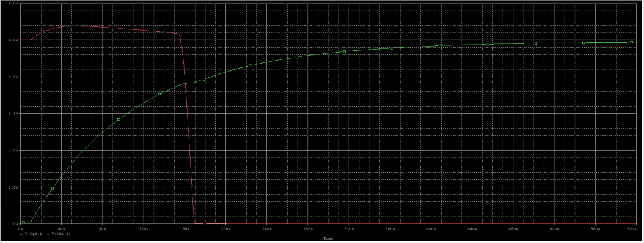Viewport: 644px width, 243px height.
Task: Click the 28us X-axis label
Action: [x=307, y=228]
